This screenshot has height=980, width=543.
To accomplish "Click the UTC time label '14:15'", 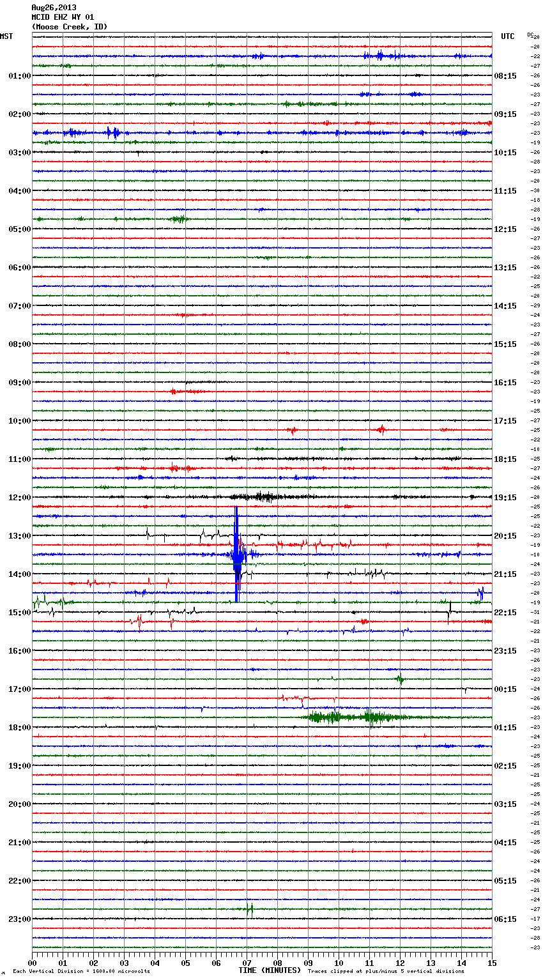I will tap(505, 305).
